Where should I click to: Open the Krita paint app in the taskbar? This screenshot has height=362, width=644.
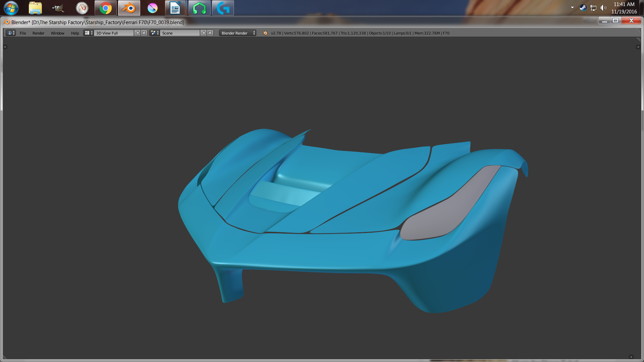153,8
